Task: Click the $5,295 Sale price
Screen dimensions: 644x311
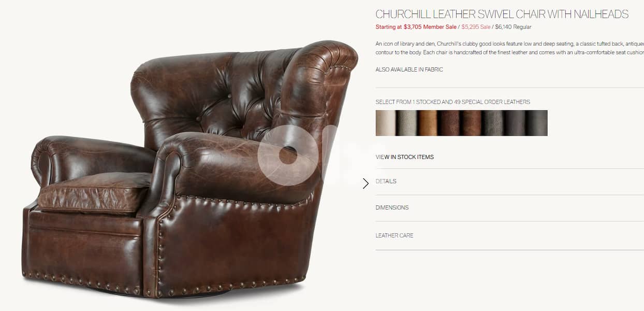Action: [476, 27]
